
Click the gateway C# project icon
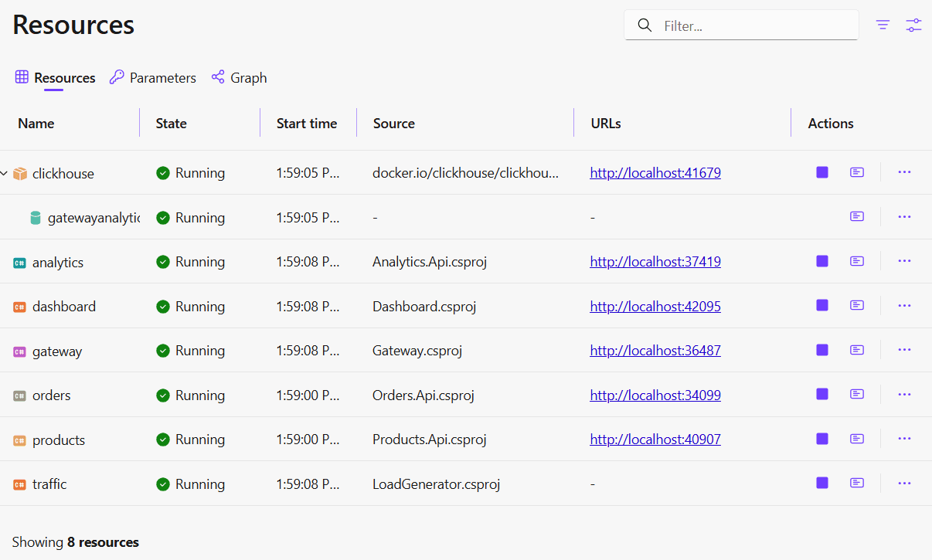20,351
